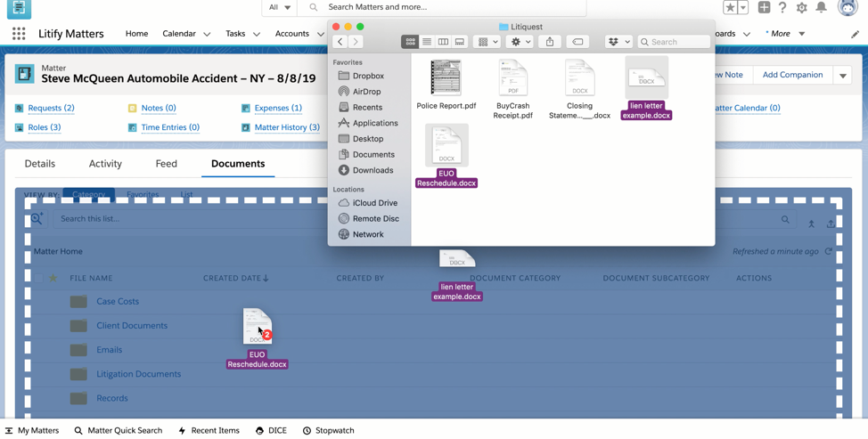The width and height of the screenshot is (868, 439).
Task: Select Documents in Finder sidebar
Action: [x=373, y=154]
